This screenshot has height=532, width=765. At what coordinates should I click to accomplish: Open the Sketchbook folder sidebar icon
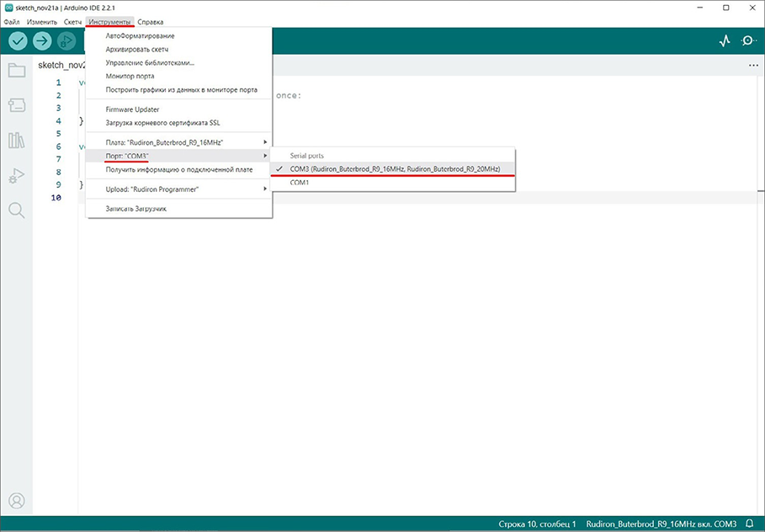point(17,70)
